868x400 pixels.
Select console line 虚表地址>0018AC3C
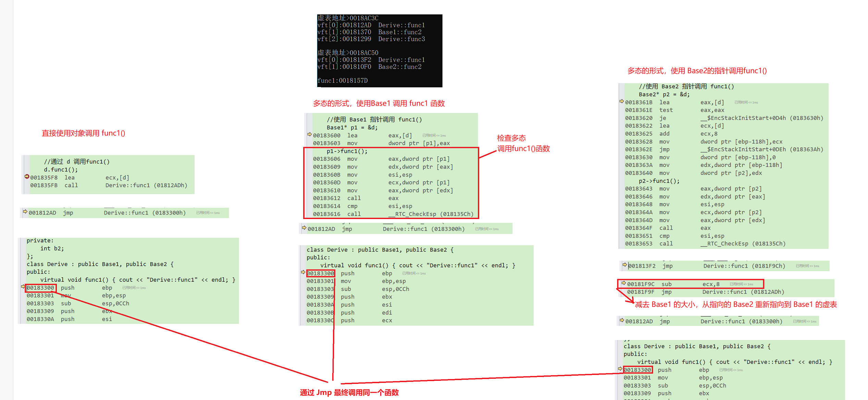pyautogui.click(x=348, y=18)
